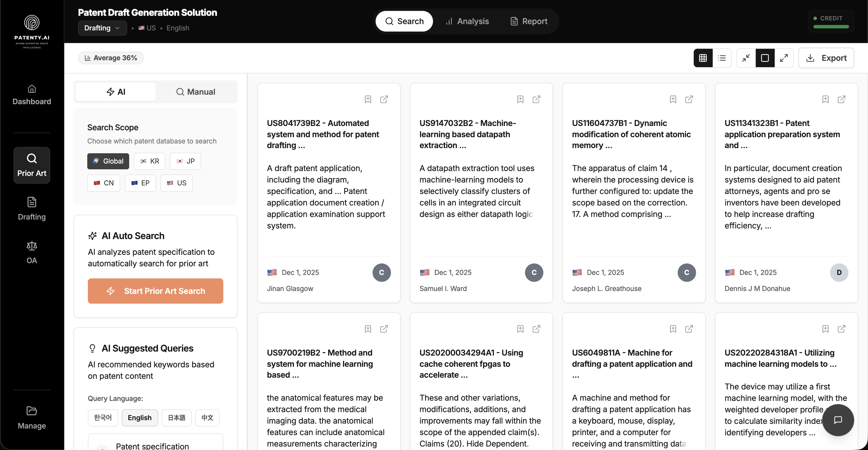868x450 pixels.
Task: Export the search results
Action: point(827,58)
